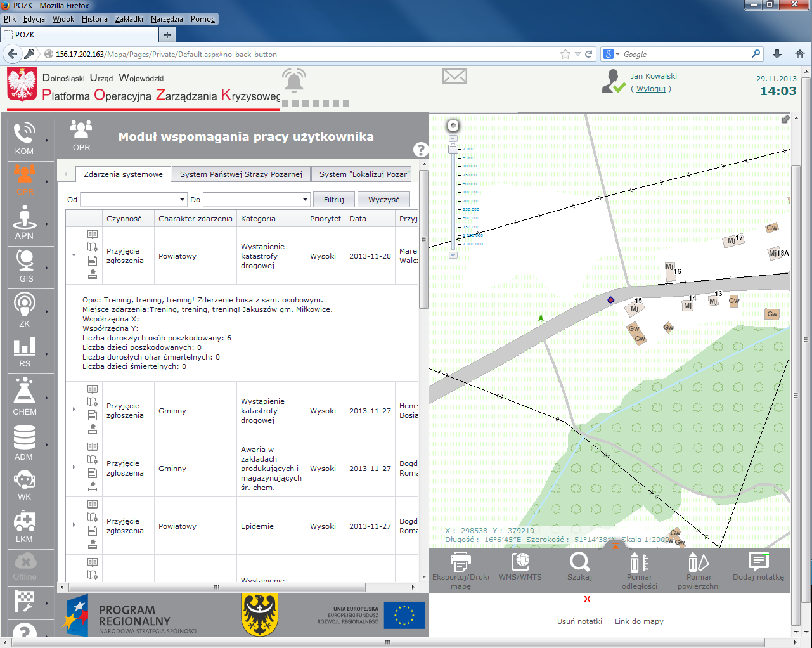Expand the Awaria w zakładach event row

tap(74, 467)
